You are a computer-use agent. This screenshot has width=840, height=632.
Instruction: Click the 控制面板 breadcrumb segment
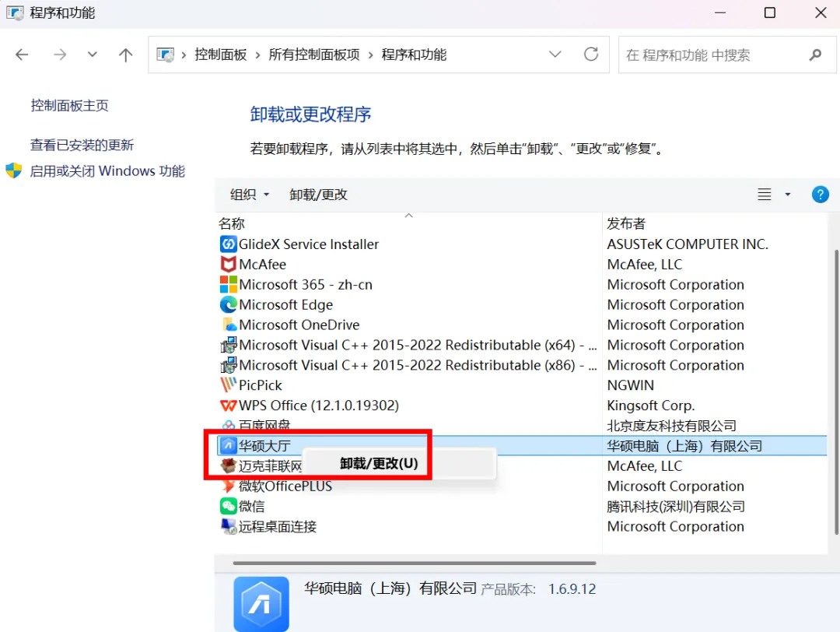coord(221,54)
